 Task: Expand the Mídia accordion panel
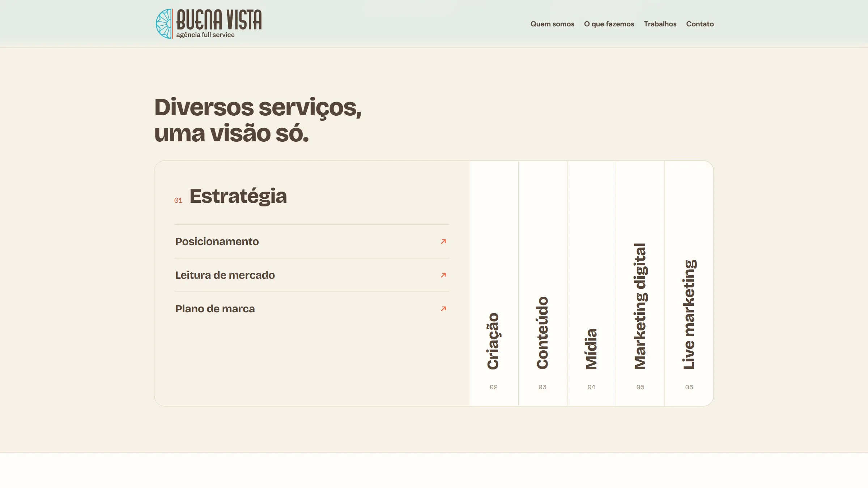click(591, 283)
